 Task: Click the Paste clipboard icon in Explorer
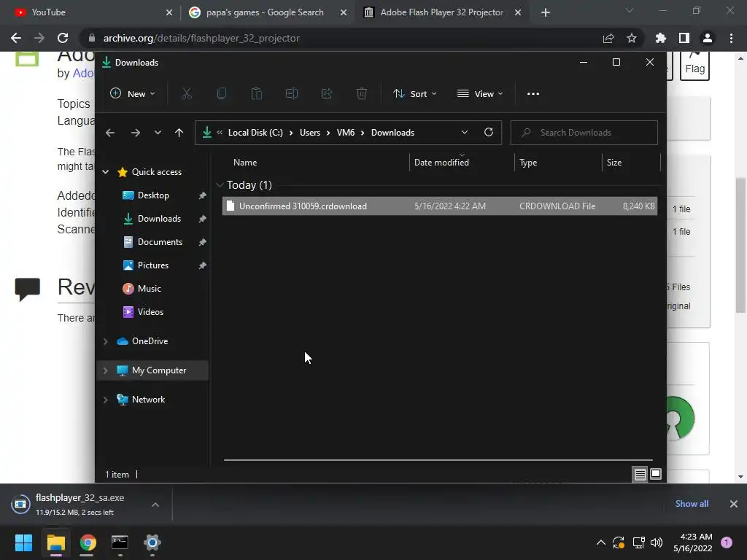tap(256, 94)
